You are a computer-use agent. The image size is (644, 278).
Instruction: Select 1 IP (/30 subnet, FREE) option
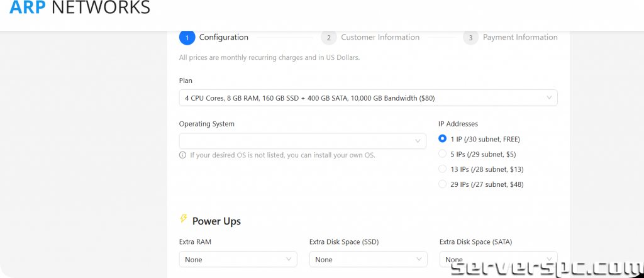click(x=443, y=139)
